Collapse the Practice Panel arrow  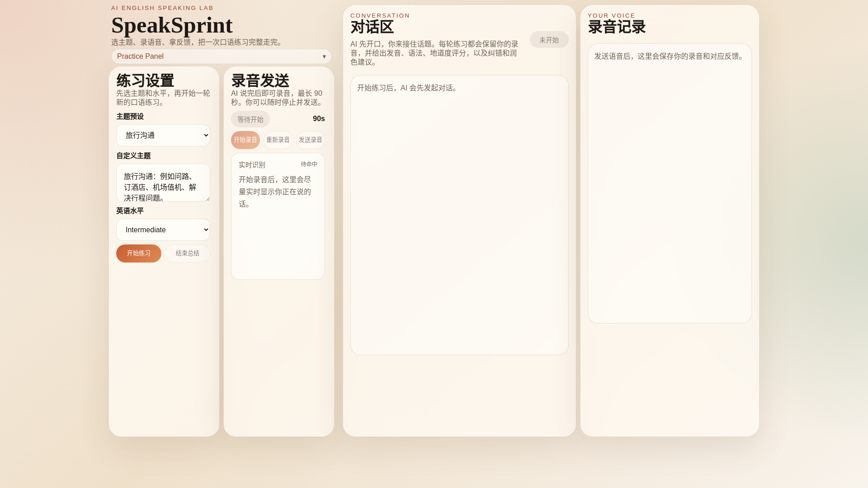[324, 56]
